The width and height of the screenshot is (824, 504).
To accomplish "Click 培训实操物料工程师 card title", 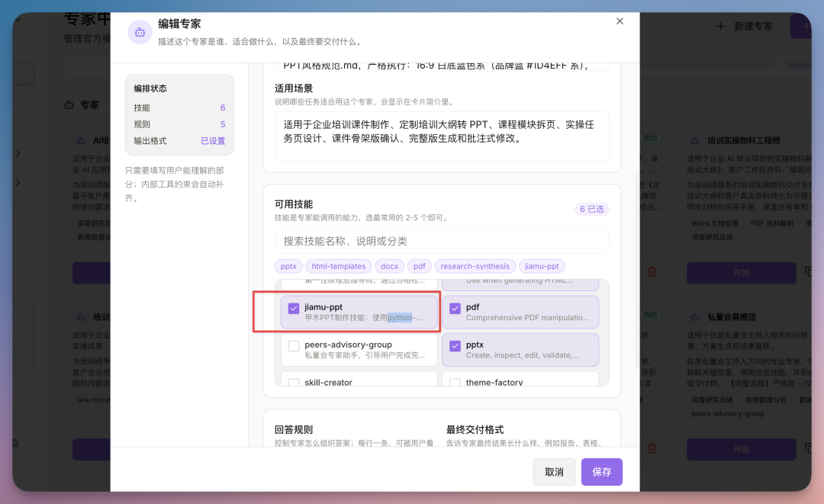I will [x=744, y=141].
